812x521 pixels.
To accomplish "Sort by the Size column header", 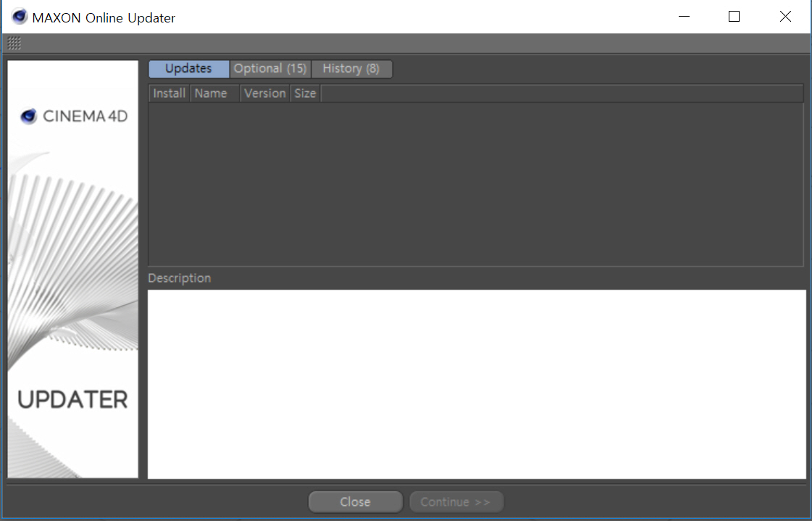I will point(306,93).
